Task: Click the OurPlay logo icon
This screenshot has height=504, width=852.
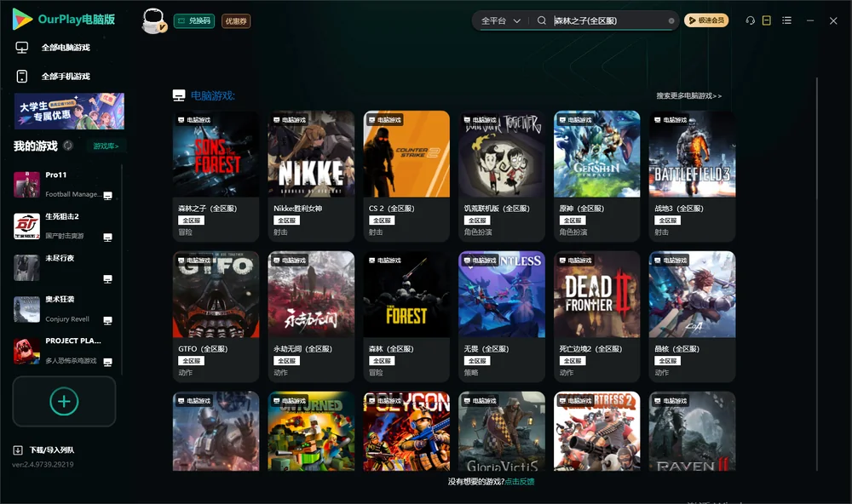Action: point(22,19)
